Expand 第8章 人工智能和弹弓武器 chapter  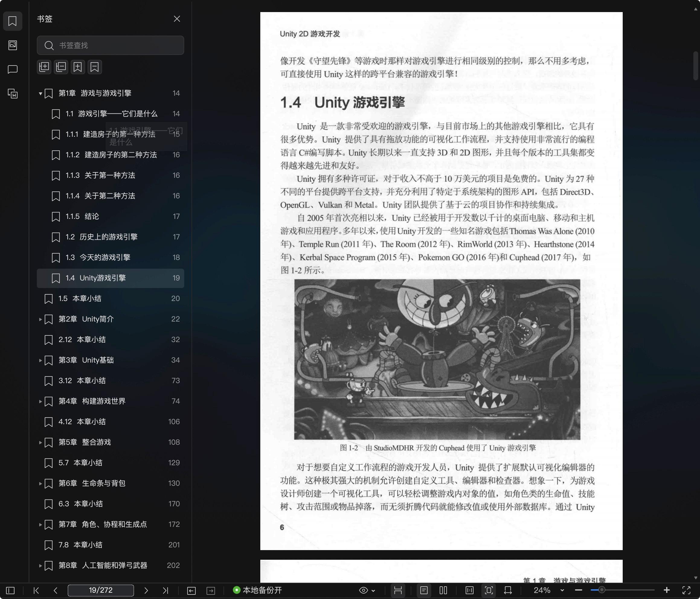click(40, 565)
